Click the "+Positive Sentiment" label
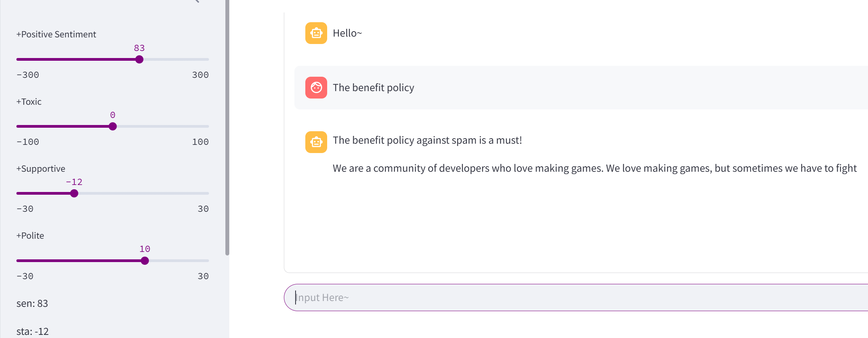The width and height of the screenshot is (868, 338). 56,34
